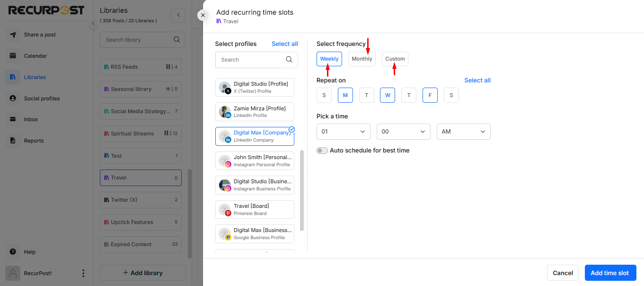Select Travel Pinterest Board profile
Viewport: 644px width, 286px height.
click(x=255, y=209)
